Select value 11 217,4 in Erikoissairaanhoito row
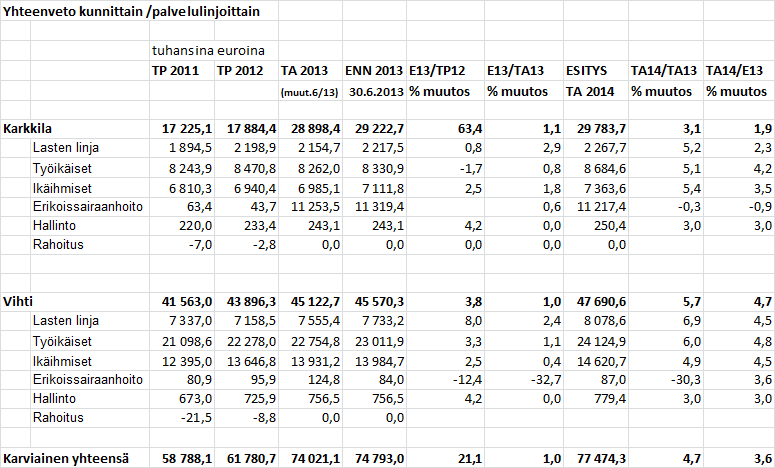Viewport: 775px width, 468px height. [x=602, y=207]
